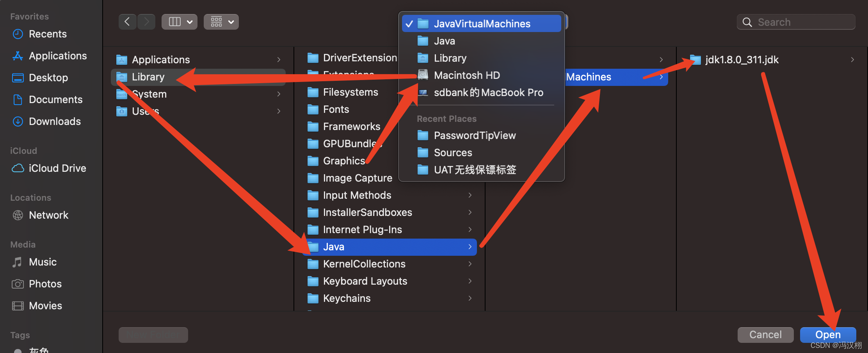Select Network under Locations
Screen dimensions: 868x353
pyautogui.click(x=48, y=215)
